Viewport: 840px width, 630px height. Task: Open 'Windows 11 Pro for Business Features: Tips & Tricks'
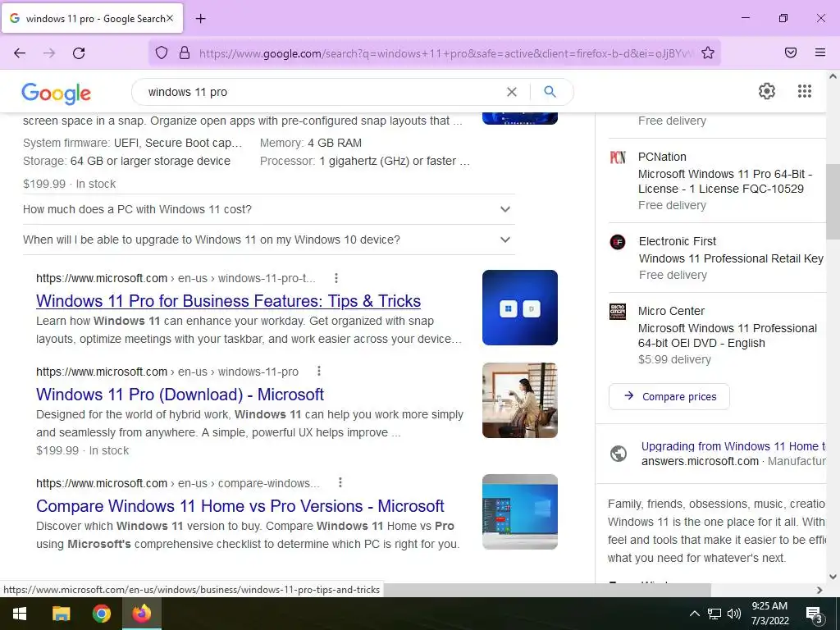click(x=228, y=301)
